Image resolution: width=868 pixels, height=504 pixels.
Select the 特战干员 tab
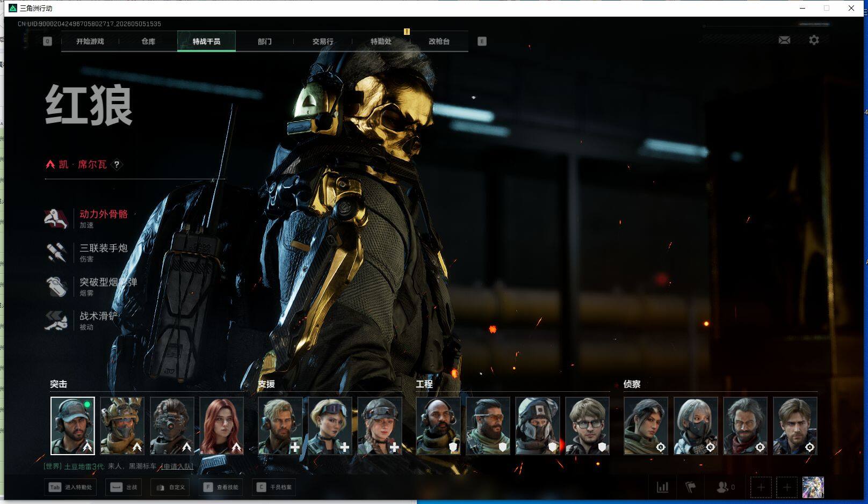click(x=206, y=41)
